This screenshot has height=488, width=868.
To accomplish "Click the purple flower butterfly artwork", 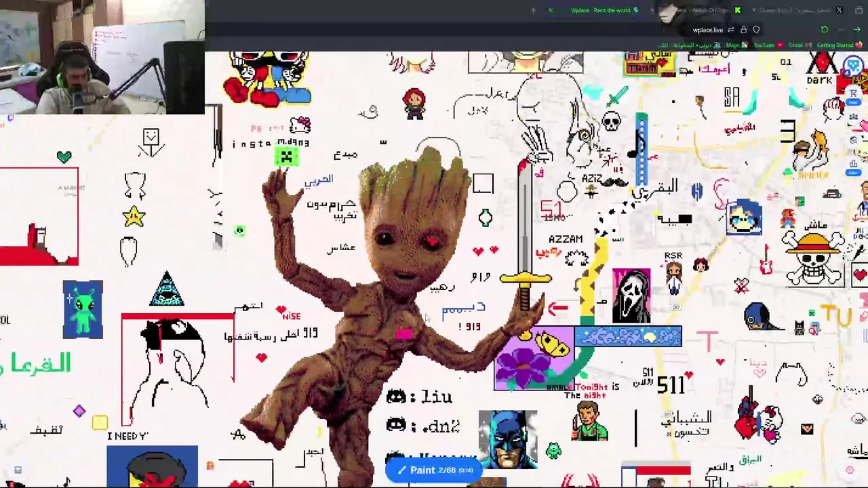I will point(534,359).
